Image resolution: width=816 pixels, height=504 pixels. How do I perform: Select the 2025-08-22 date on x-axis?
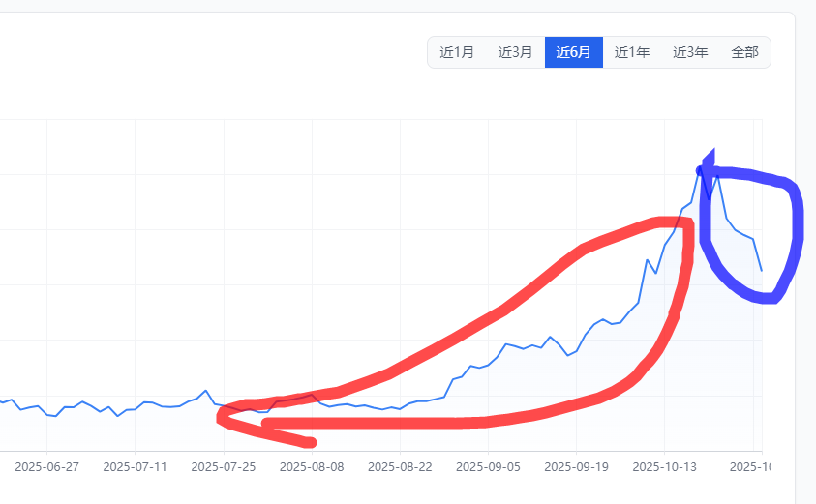click(x=400, y=466)
